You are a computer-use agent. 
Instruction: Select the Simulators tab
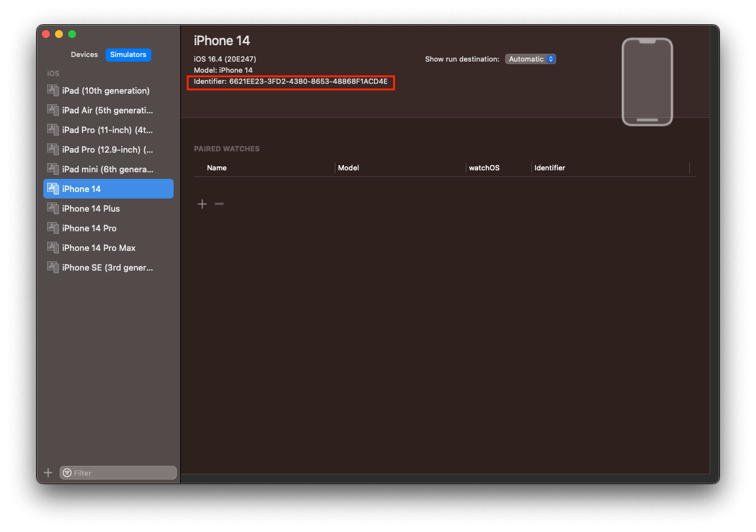click(x=128, y=54)
